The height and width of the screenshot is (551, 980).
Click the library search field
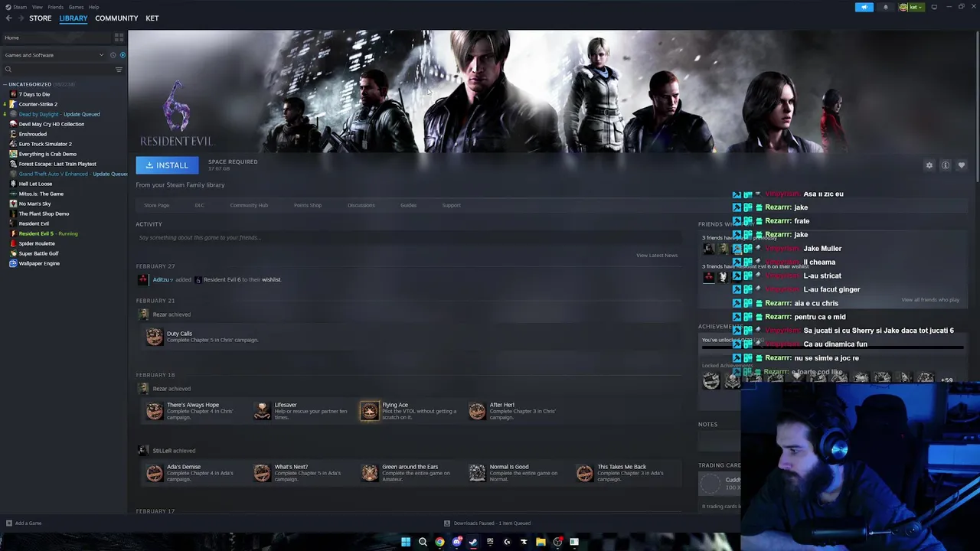(x=57, y=70)
